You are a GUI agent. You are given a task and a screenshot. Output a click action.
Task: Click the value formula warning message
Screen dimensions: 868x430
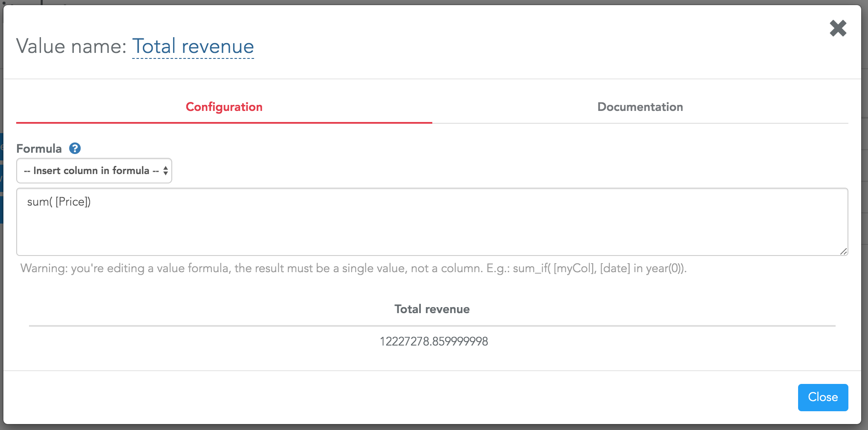click(x=353, y=268)
